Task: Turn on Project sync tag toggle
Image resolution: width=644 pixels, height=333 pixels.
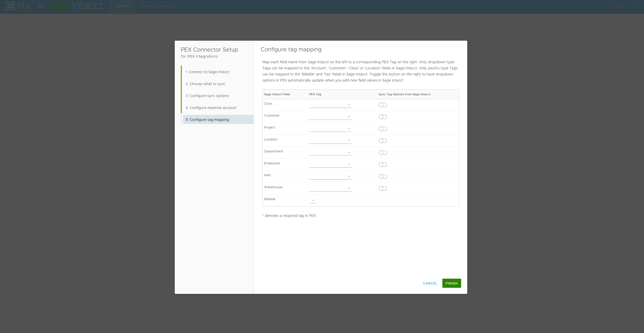Action: coord(382,129)
